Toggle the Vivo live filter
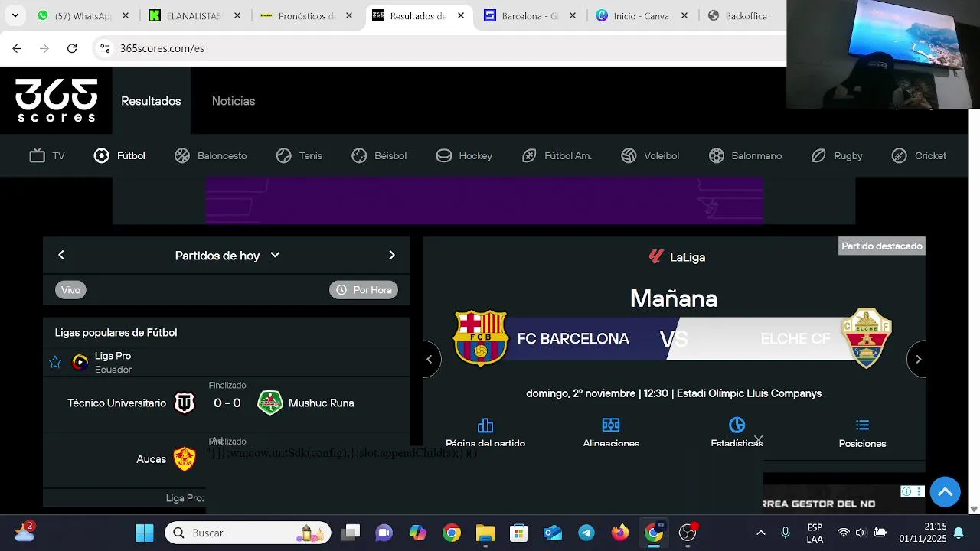This screenshot has width=980, height=551. (70, 290)
